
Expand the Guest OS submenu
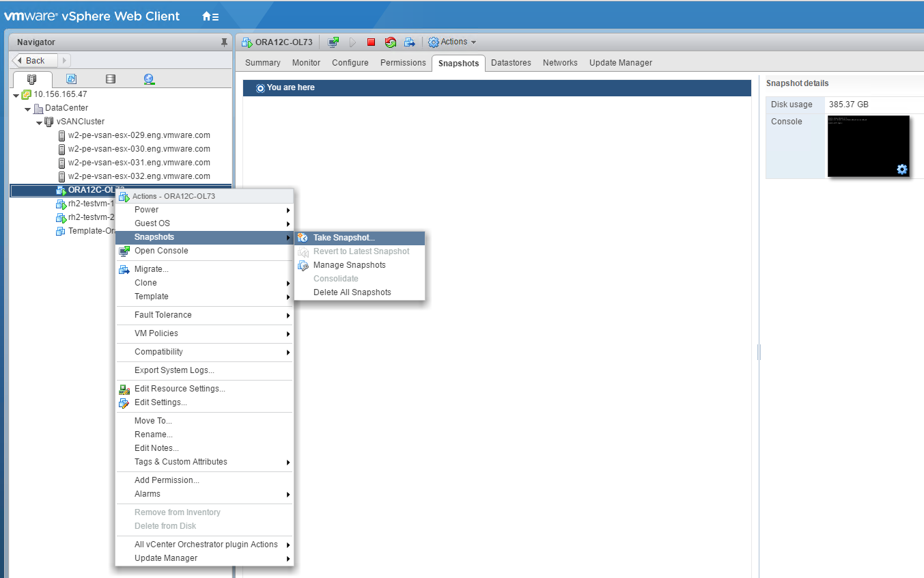coord(204,223)
